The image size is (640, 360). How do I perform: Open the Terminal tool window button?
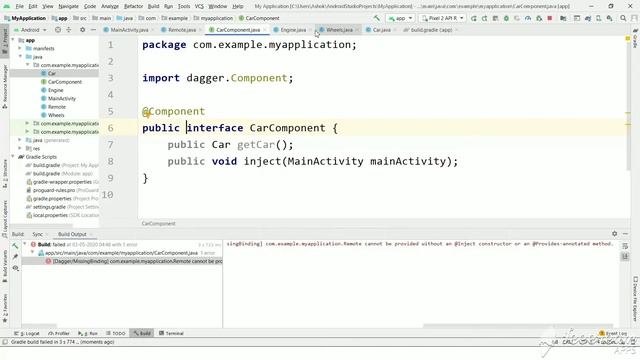point(171,333)
